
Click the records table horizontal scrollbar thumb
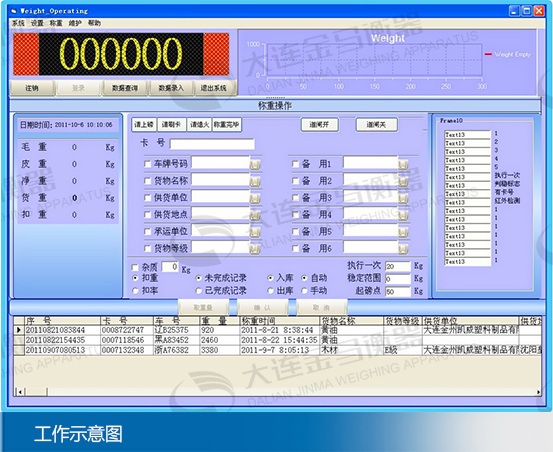click(36, 392)
